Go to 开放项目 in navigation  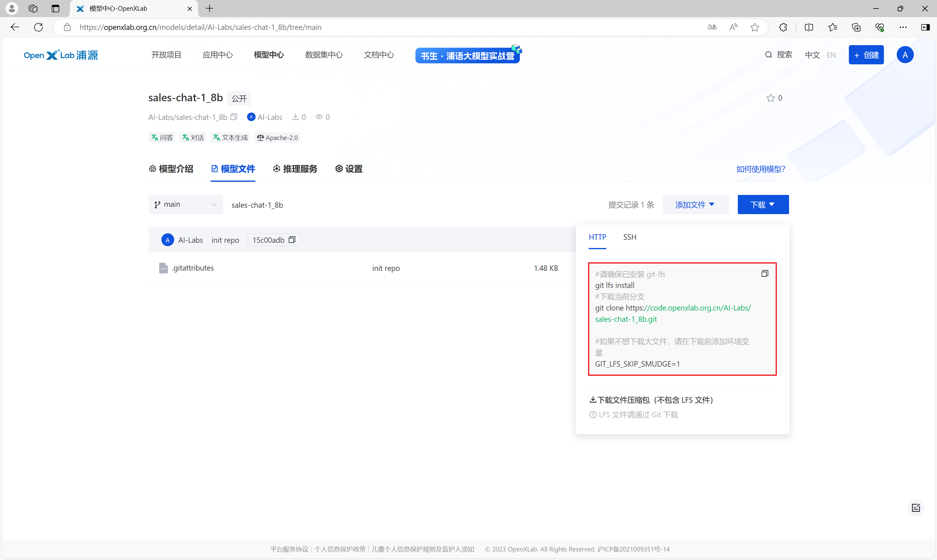point(167,55)
